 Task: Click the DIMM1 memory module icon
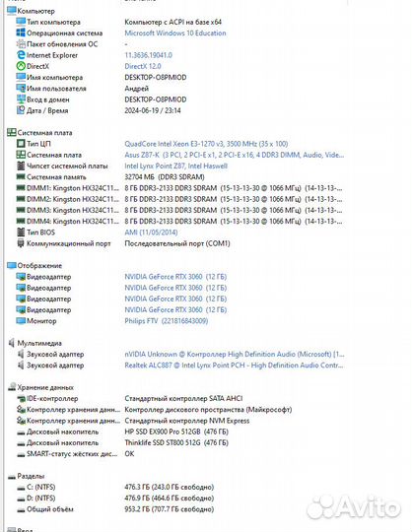[x=21, y=187]
